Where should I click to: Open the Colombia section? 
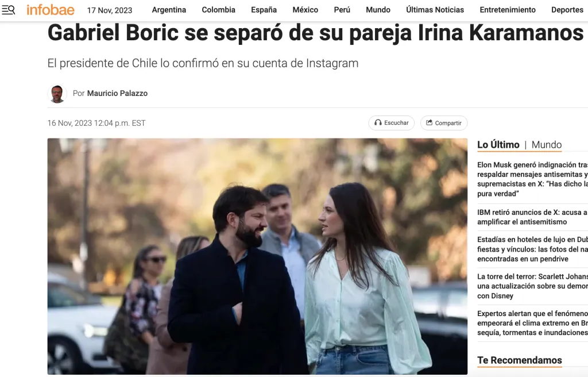point(218,10)
